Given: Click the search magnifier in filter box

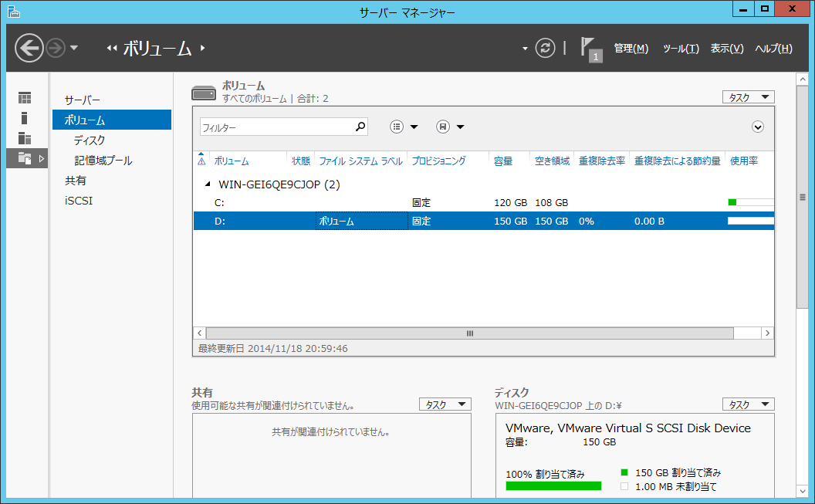Looking at the screenshot, I should (360, 127).
